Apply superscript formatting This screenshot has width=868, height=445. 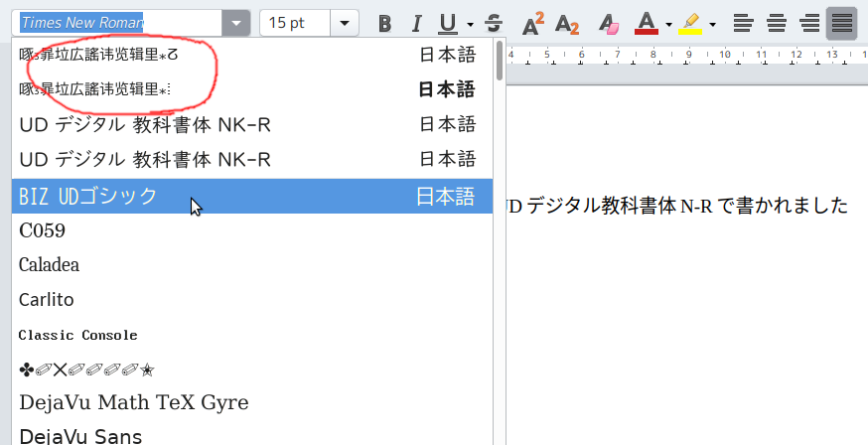click(533, 23)
